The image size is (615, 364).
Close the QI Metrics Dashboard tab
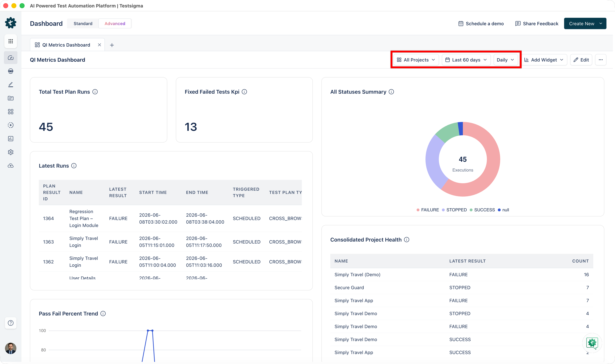[x=99, y=45]
